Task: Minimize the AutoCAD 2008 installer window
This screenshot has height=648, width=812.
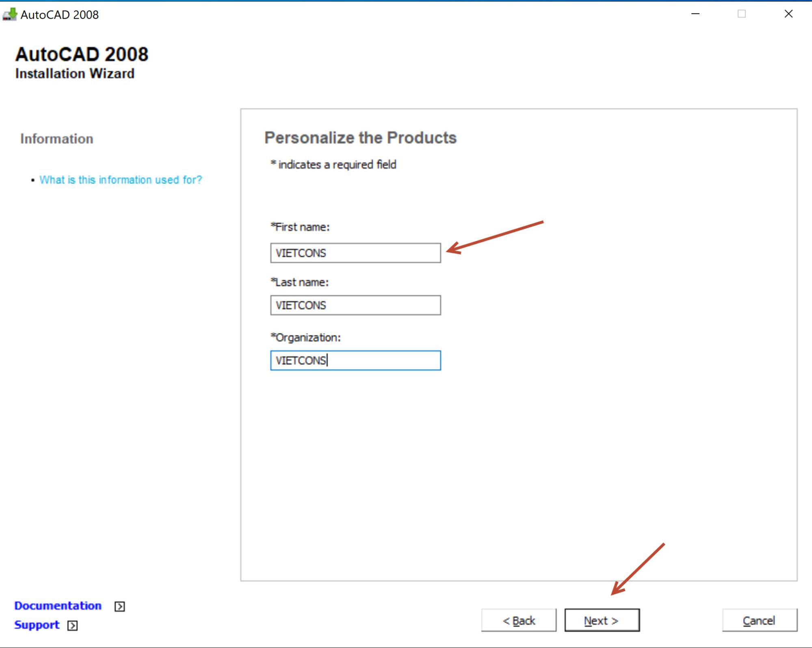Action: coord(695,14)
